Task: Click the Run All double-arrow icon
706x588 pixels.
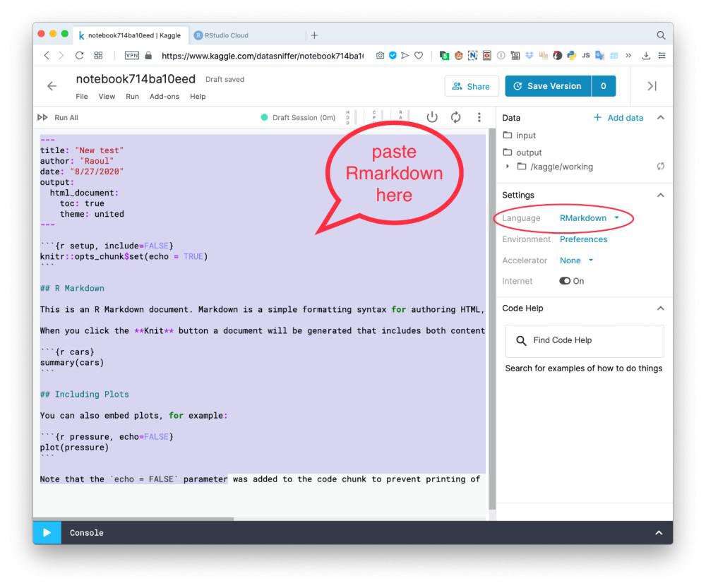Action: point(43,117)
